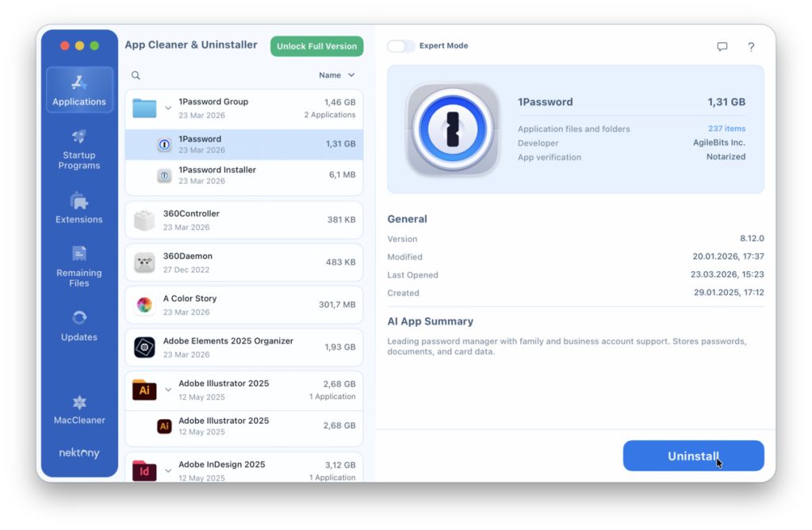
Task: Click the Adobe Illustrator 2025 group folder icon
Action: tap(144, 390)
